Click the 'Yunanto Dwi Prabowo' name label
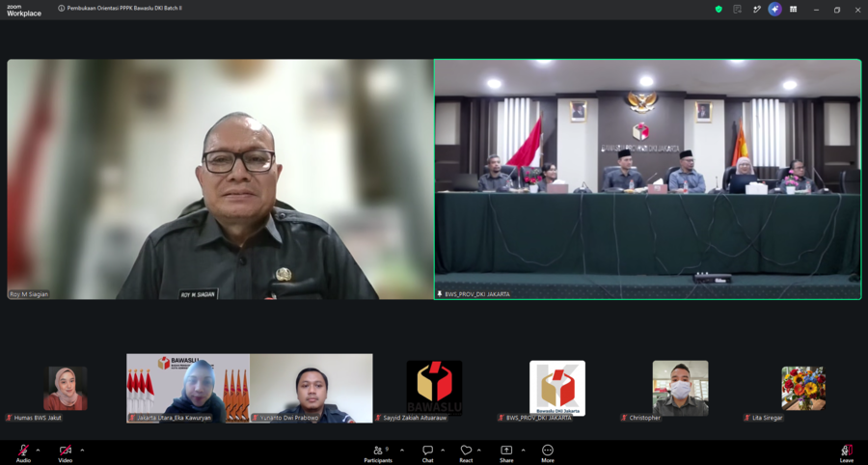The height and width of the screenshot is (465, 868). [x=289, y=418]
